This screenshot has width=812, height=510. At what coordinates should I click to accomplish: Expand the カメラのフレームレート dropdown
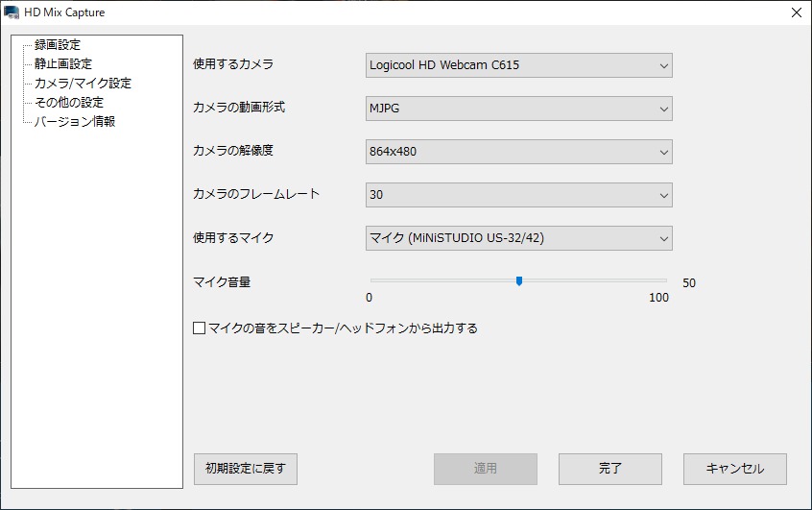point(519,195)
